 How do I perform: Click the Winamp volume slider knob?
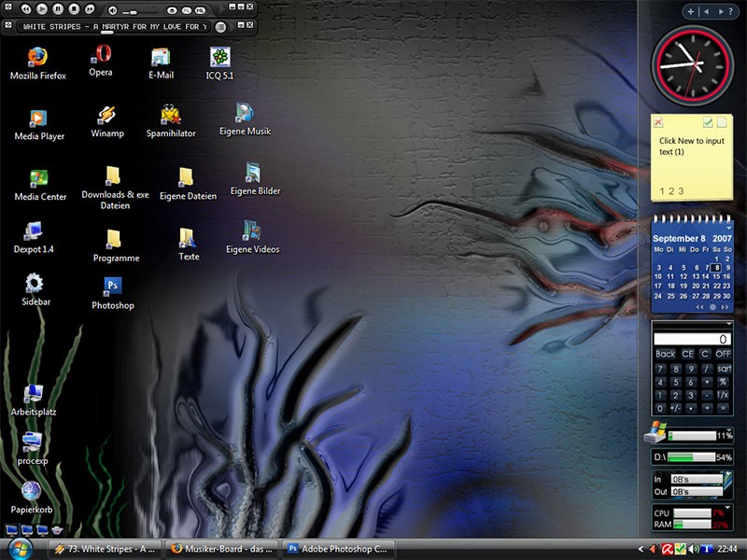tap(134, 12)
